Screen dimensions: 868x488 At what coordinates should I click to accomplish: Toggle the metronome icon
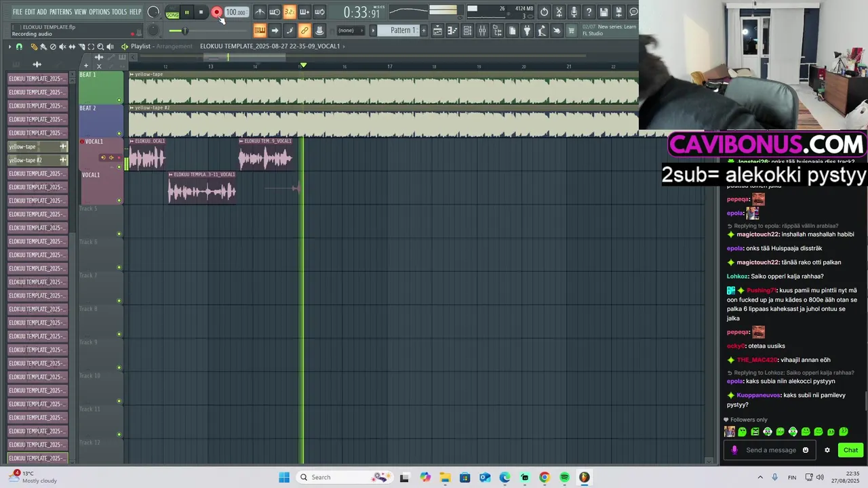[260, 12]
